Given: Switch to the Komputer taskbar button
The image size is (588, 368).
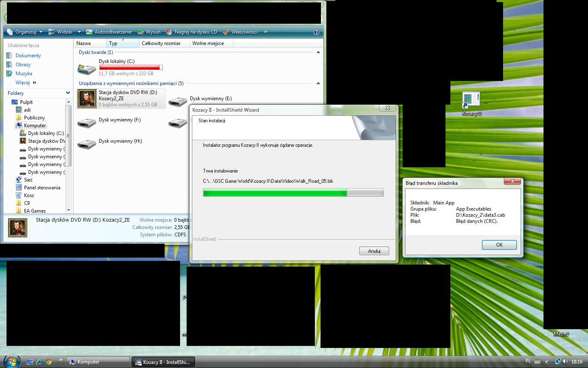Looking at the screenshot, I should pos(98,362).
